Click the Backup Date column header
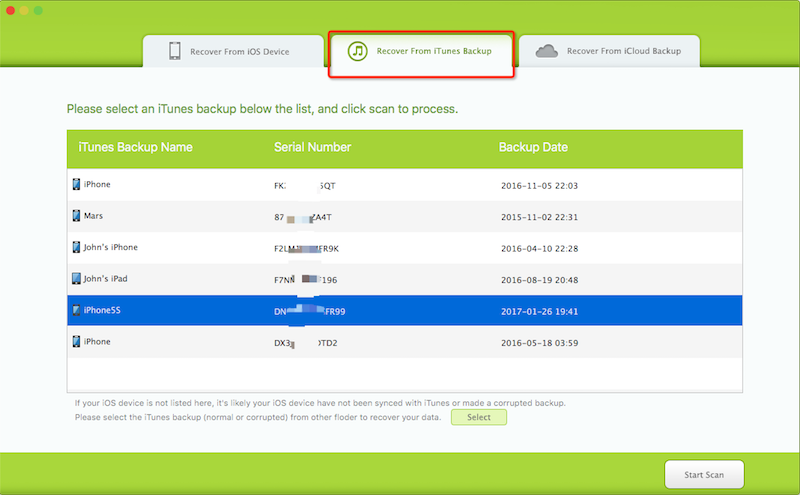800x495 pixels. point(533,147)
